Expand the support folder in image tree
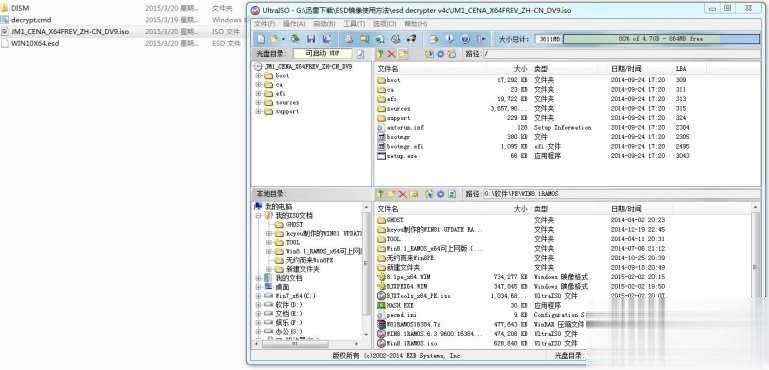This screenshot has width=769, height=370. (258, 111)
